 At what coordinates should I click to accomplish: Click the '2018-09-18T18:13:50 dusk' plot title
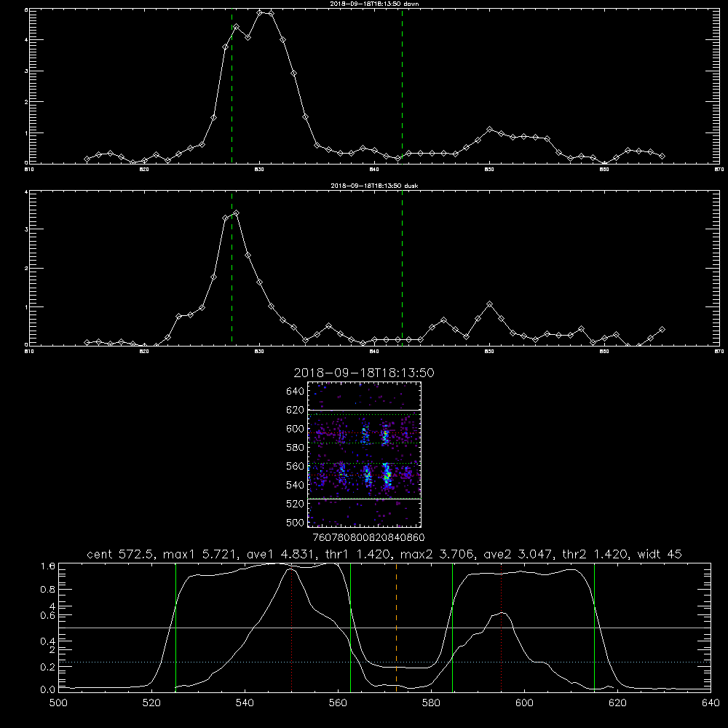coord(374,186)
